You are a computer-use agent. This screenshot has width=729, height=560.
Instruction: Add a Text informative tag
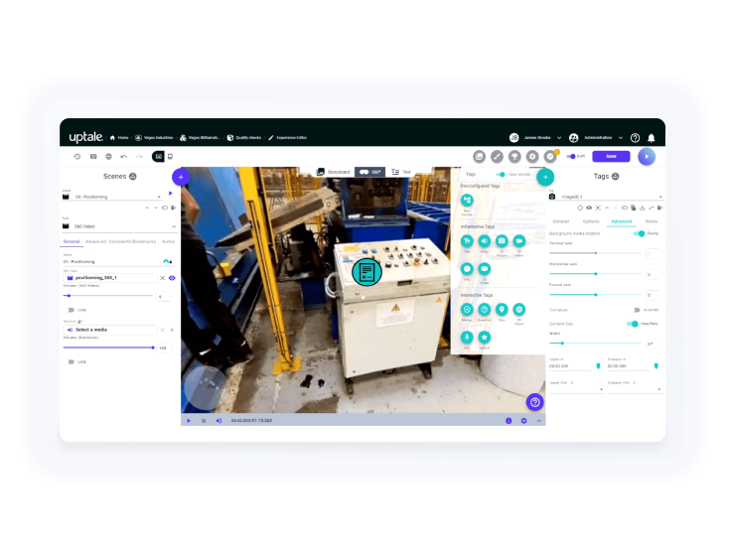(x=467, y=241)
